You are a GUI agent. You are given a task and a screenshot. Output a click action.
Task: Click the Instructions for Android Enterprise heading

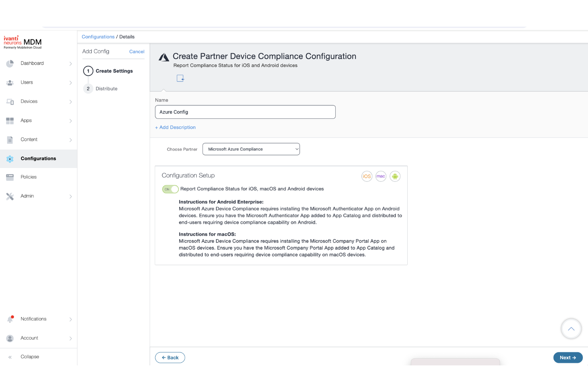221,202
